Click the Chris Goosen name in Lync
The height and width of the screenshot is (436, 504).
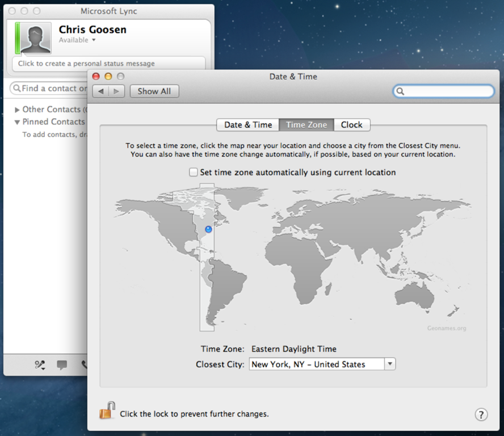[x=93, y=30]
